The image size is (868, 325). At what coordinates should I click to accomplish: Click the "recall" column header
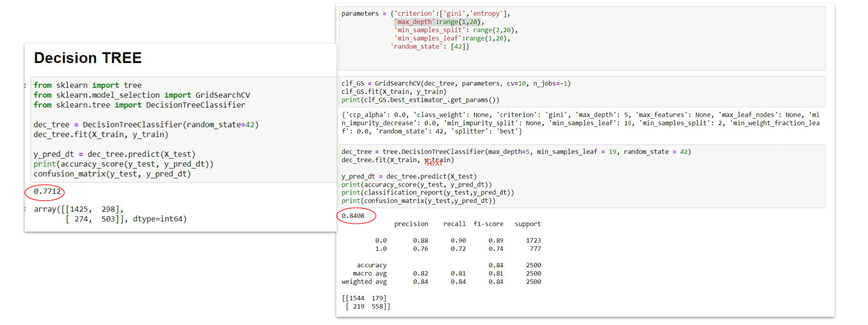(x=454, y=224)
